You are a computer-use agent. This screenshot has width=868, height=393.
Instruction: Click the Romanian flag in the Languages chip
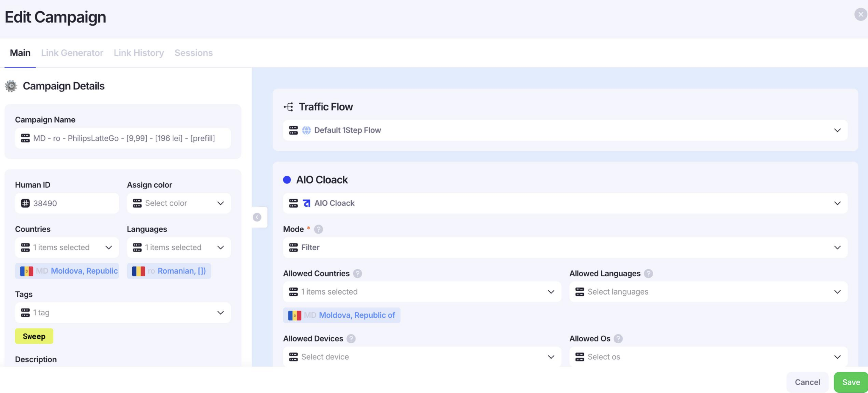click(139, 271)
